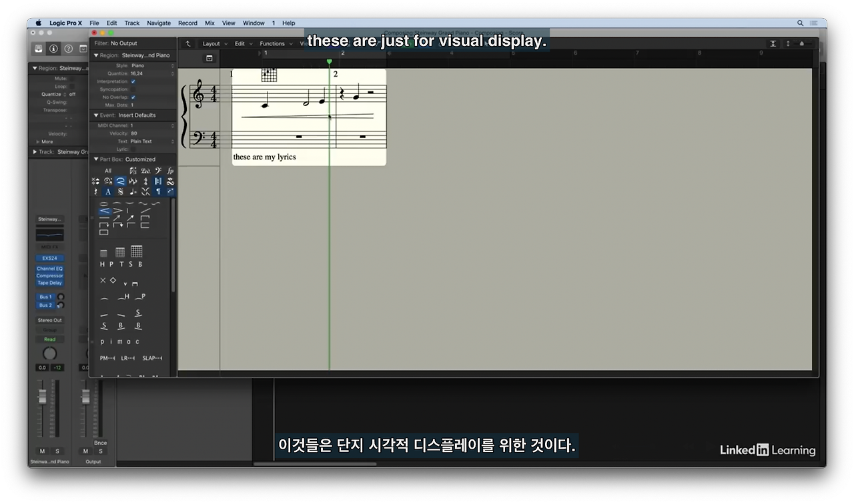Click the Bus 1 send slot
This screenshot has height=504, width=854.
tap(45, 297)
